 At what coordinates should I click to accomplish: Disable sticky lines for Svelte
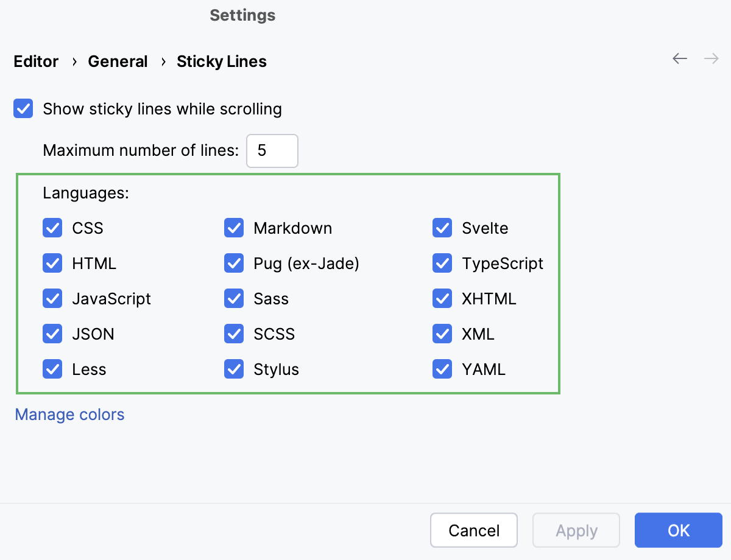coord(442,228)
